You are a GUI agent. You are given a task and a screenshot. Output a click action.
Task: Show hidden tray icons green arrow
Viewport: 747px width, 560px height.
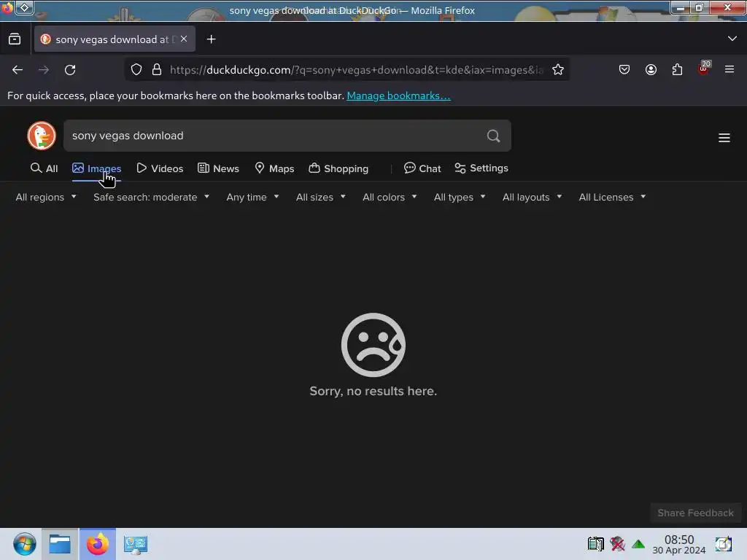(x=638, y=544)
